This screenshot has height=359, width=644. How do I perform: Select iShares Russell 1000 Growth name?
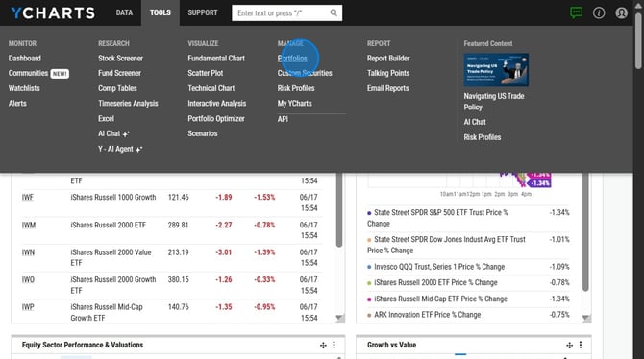113,198
